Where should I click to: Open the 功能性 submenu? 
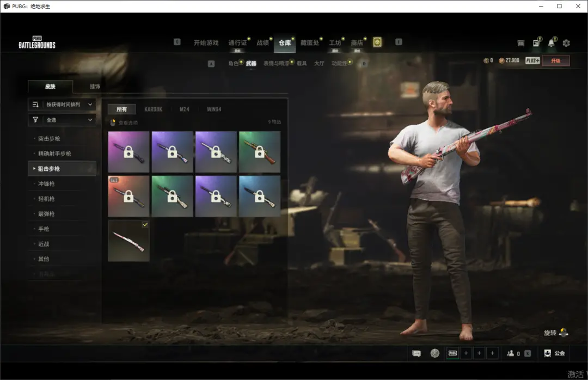(339, 63)
